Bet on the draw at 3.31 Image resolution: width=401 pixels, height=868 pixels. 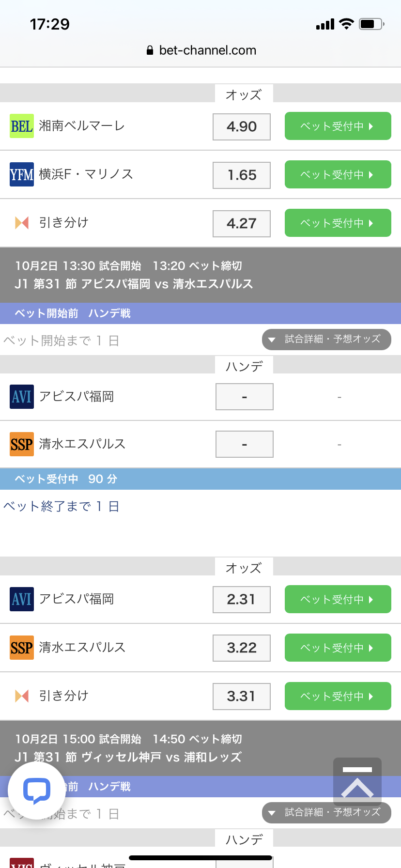338,696
